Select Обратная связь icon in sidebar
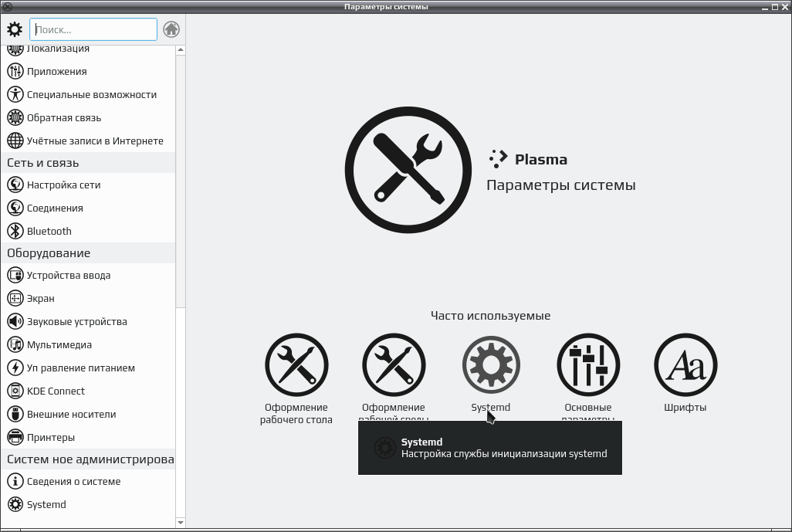The image size is (792, 532). (15, 117)
